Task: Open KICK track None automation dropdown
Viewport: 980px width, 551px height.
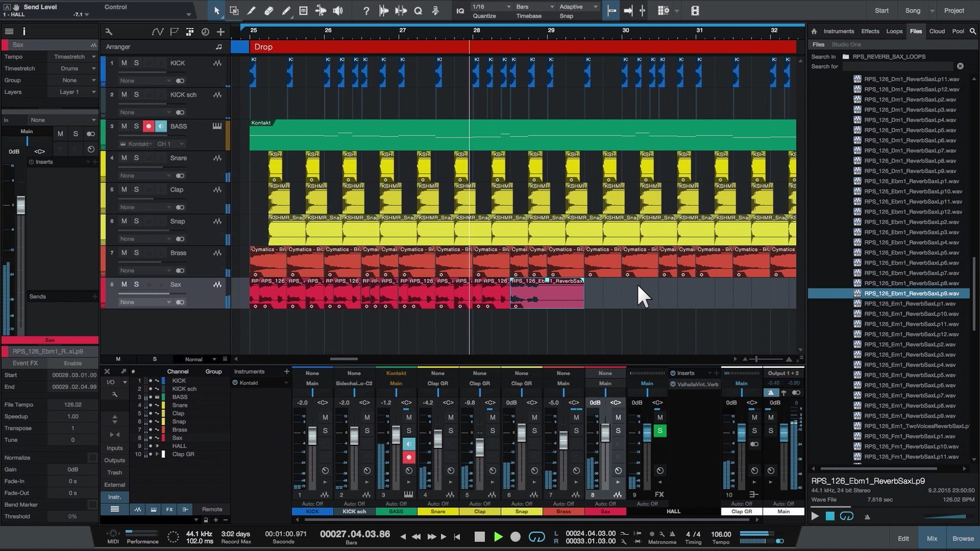Action: 145,80
